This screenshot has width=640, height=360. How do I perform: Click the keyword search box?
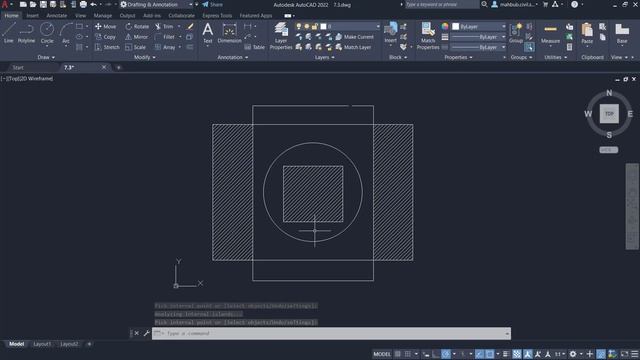(442, 4)
